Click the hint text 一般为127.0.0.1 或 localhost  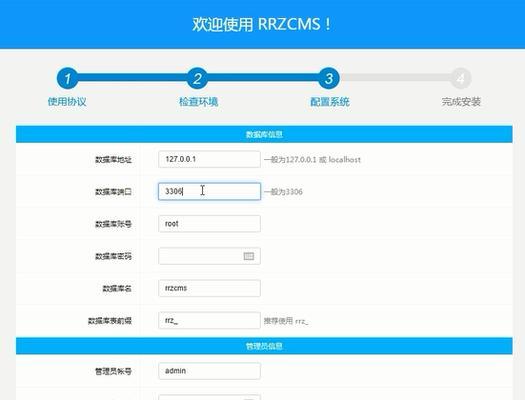coord(312,160)
